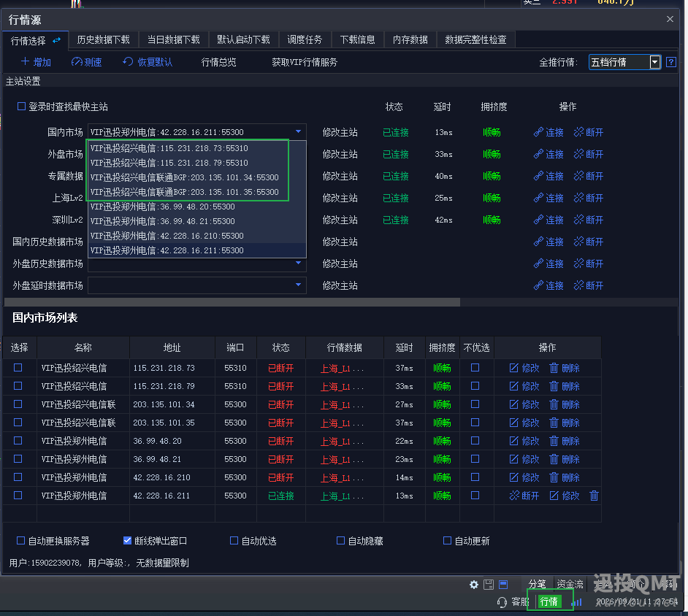
Task: Open the settings gear in status bar
Action: coord(474,585)
